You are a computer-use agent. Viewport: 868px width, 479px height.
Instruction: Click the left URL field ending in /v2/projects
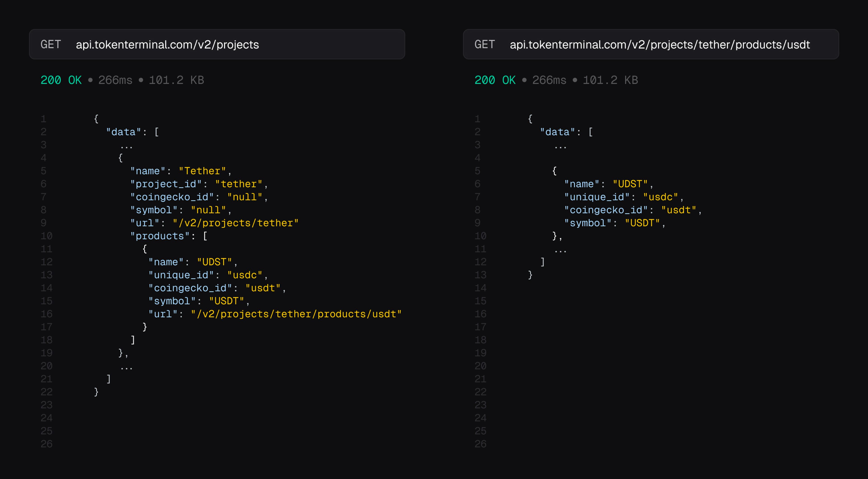167,45
